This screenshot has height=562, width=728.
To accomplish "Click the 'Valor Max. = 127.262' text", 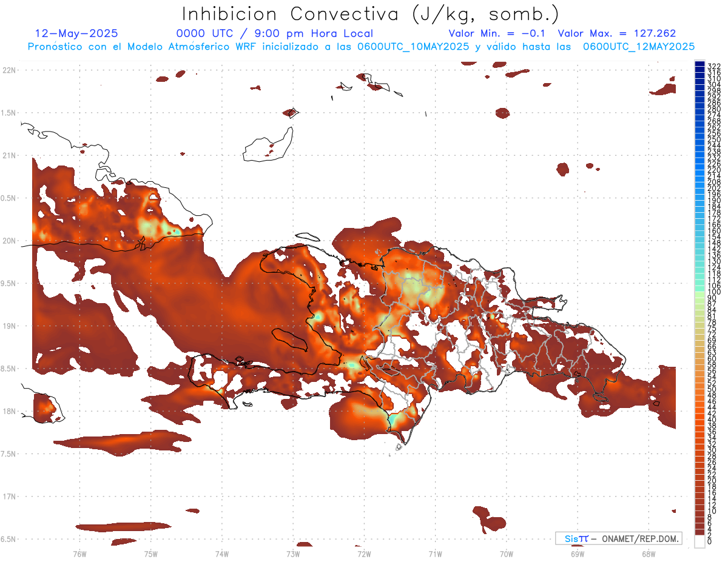I will point(616,33).
